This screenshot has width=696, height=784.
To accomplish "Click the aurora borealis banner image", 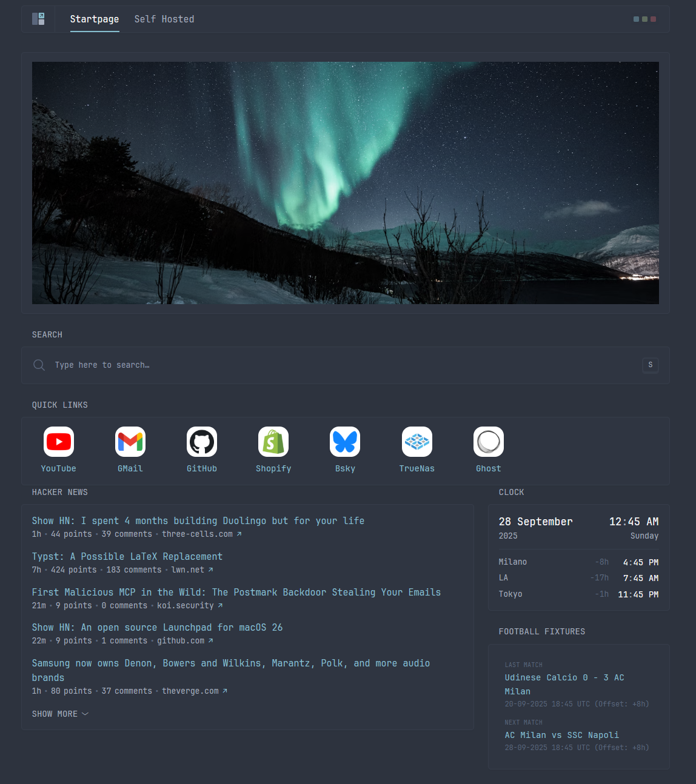I will [346, 183].
